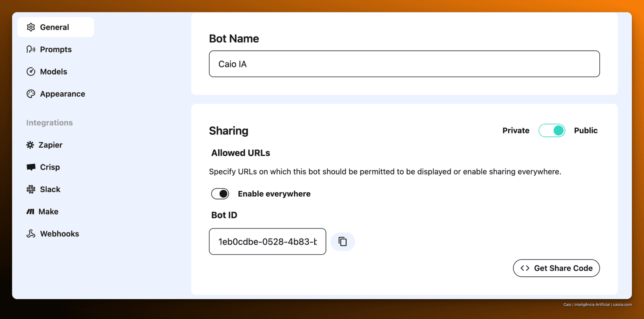This screenshot has height=319, width=644.
Task: Click the Get Share Code button
Action: click(x=556, y=268)
